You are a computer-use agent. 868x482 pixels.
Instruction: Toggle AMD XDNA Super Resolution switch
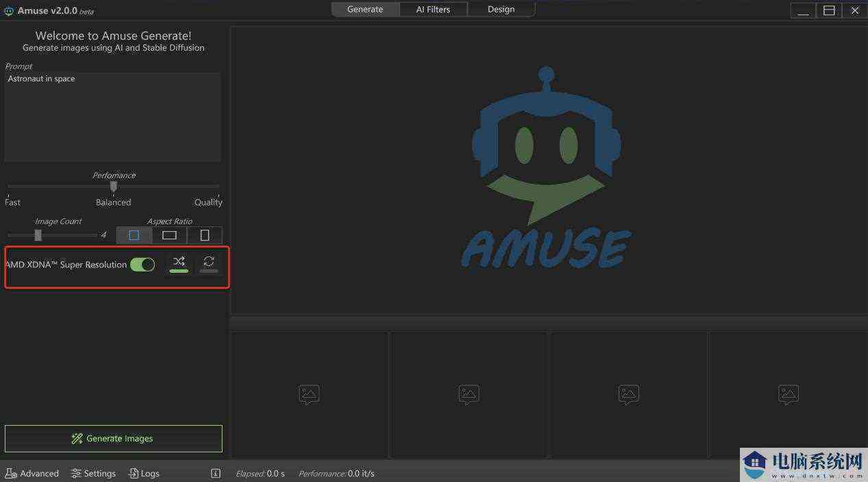coord(142,265)
